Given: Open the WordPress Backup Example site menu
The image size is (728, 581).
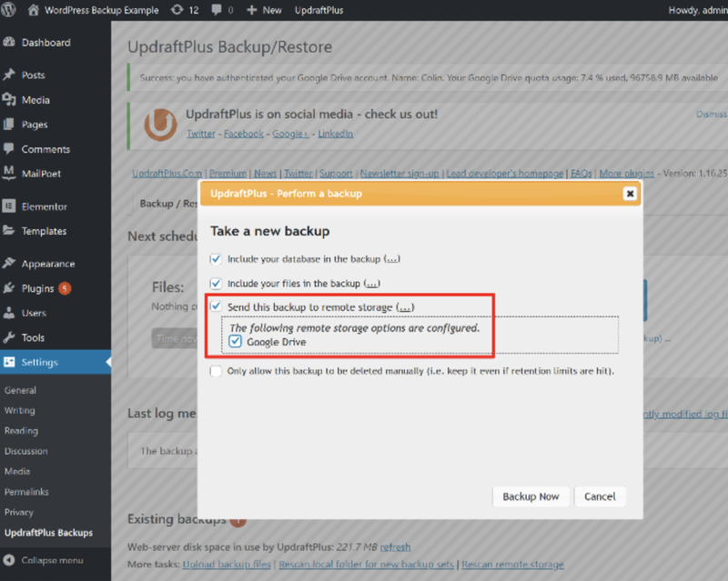Looking at the screenshot, I should 101,10.
